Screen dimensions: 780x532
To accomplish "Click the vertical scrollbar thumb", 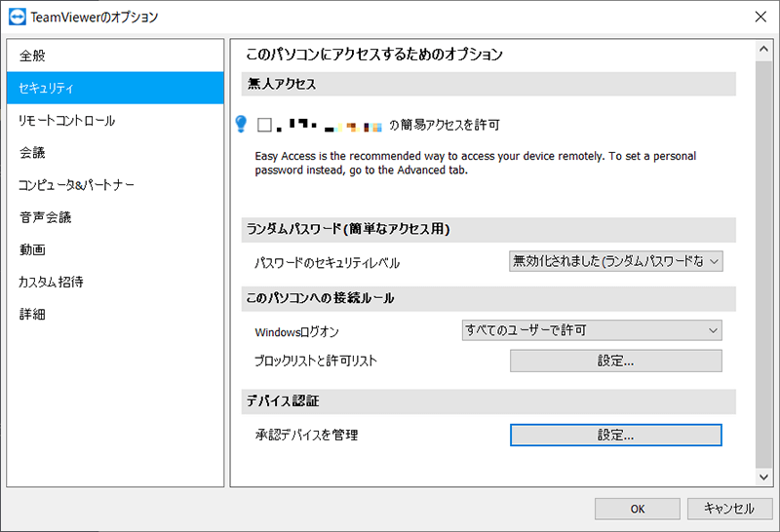I will click(x=763, y=264).
